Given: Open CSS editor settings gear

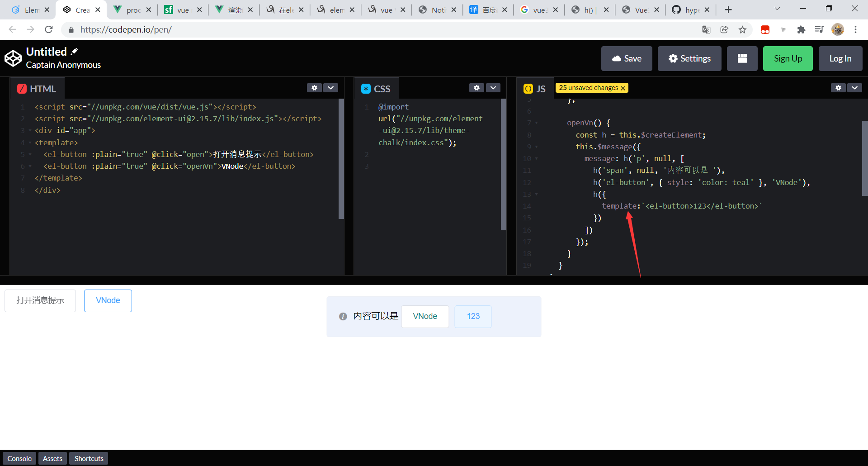Looking at the screenshot, I should (476, 88).
